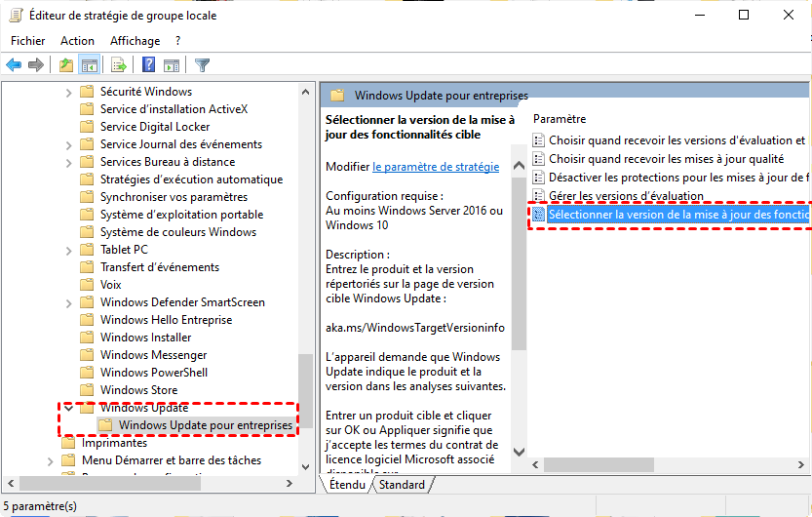
Task: Click the Windows Installer folder icon
Action: [87, 338]
